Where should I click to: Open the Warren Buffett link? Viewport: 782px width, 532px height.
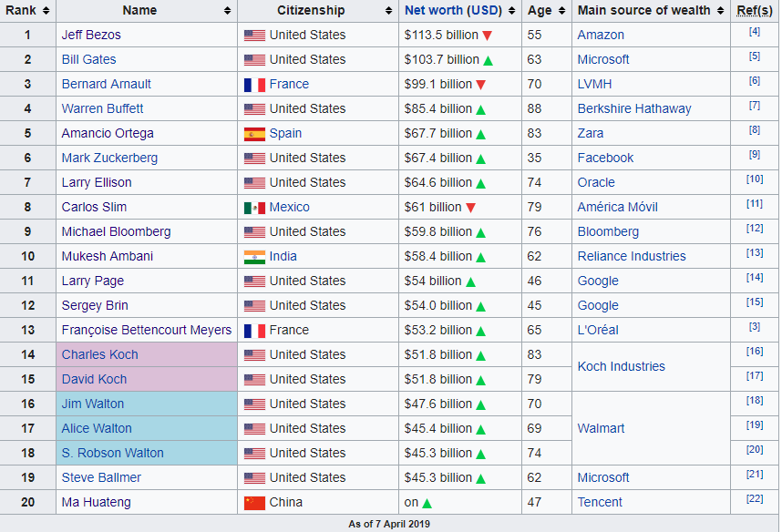point(102,108)
